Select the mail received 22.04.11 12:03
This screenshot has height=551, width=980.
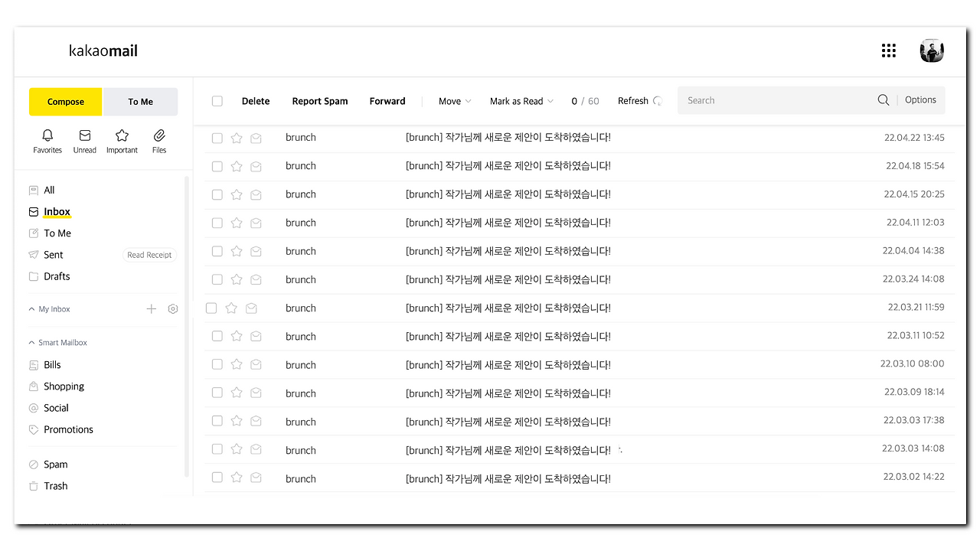tap(217, 223)
